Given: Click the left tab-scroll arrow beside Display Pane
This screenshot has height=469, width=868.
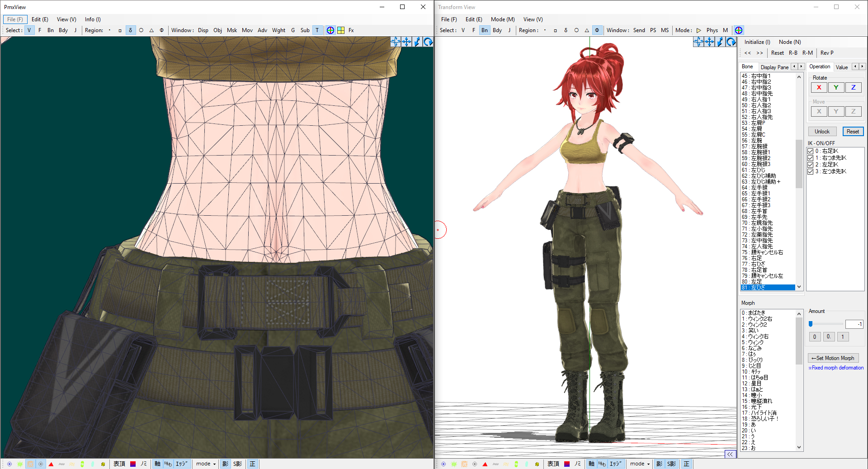Looking at the screenshot, I should [x=794, y=66].
